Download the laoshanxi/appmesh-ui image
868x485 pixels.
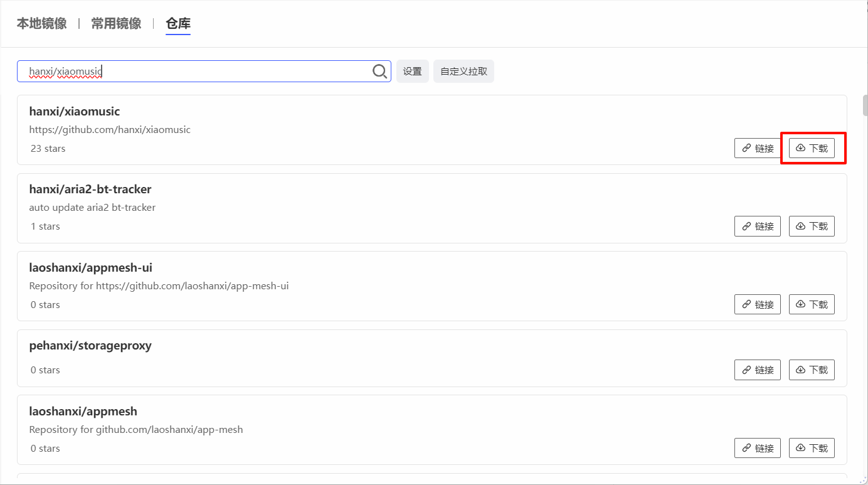pyautogui.click(x=812, y=304)
